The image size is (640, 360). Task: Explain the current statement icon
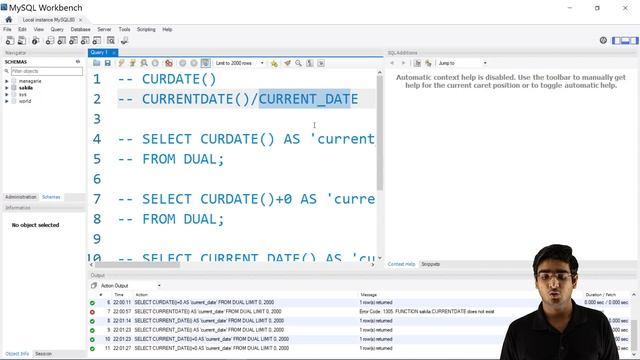click(144, 63)
